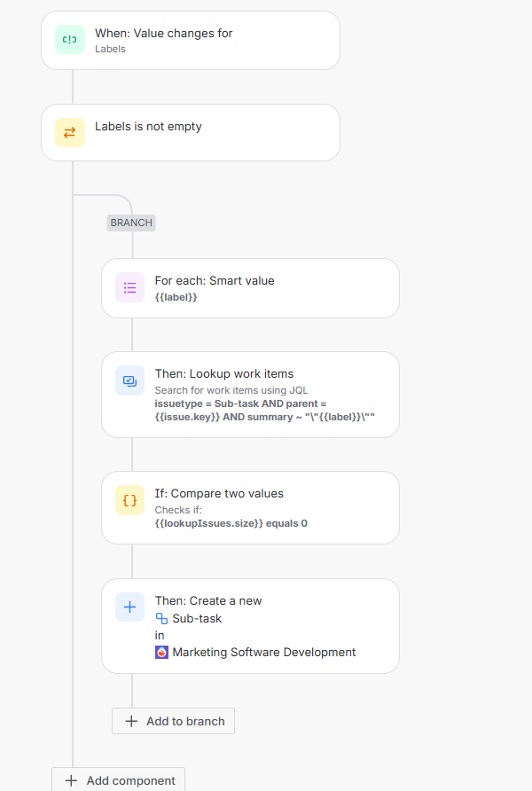Click the Marketing Software Development project avatar
Viewport: 532px width, 791px height.
[162, 652]
